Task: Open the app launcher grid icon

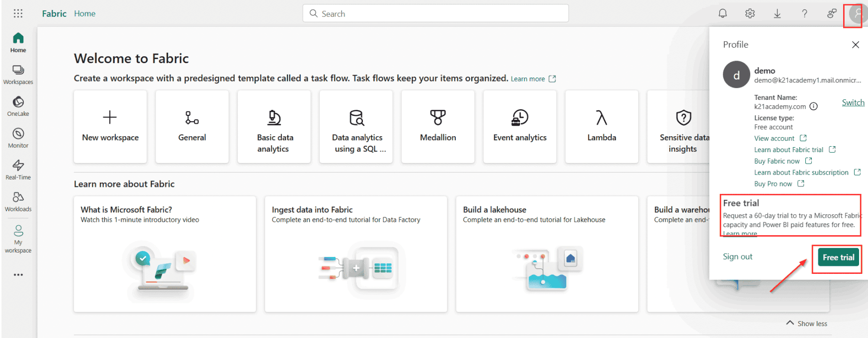Action: coord(18,13)
